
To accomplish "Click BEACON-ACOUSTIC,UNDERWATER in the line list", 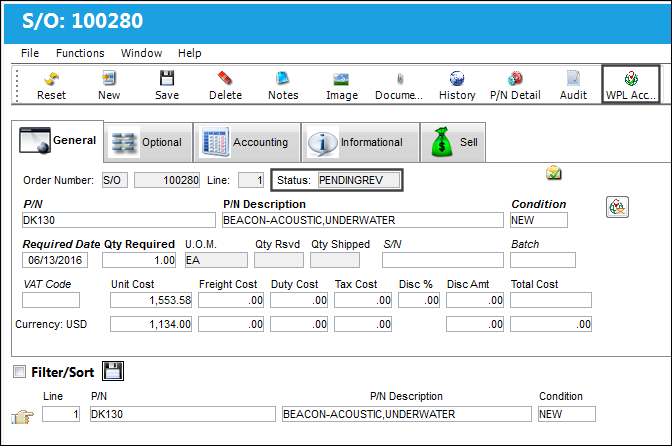I will point(407,414).
